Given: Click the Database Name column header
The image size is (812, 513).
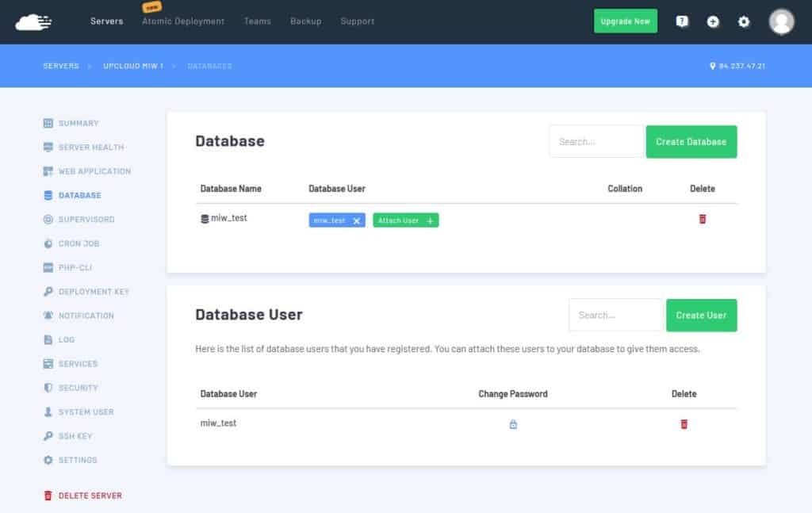Looking at the screenshot, I should pos(231,189).
